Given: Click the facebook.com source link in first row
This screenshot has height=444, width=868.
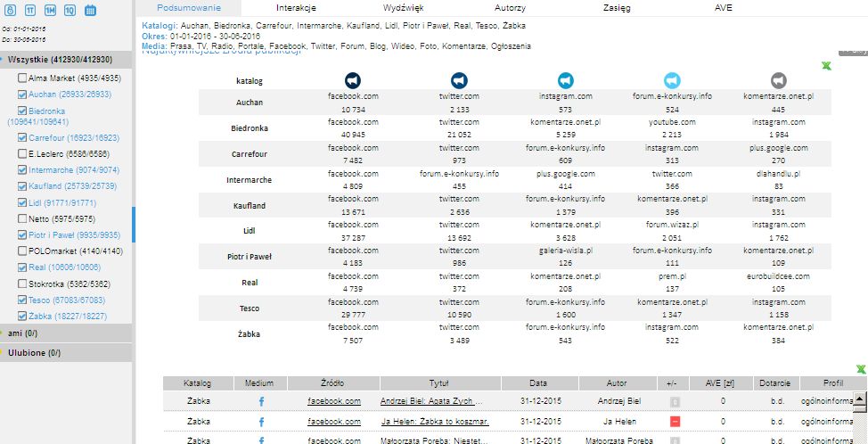Looking at the screenshot, I should [334, 401].
